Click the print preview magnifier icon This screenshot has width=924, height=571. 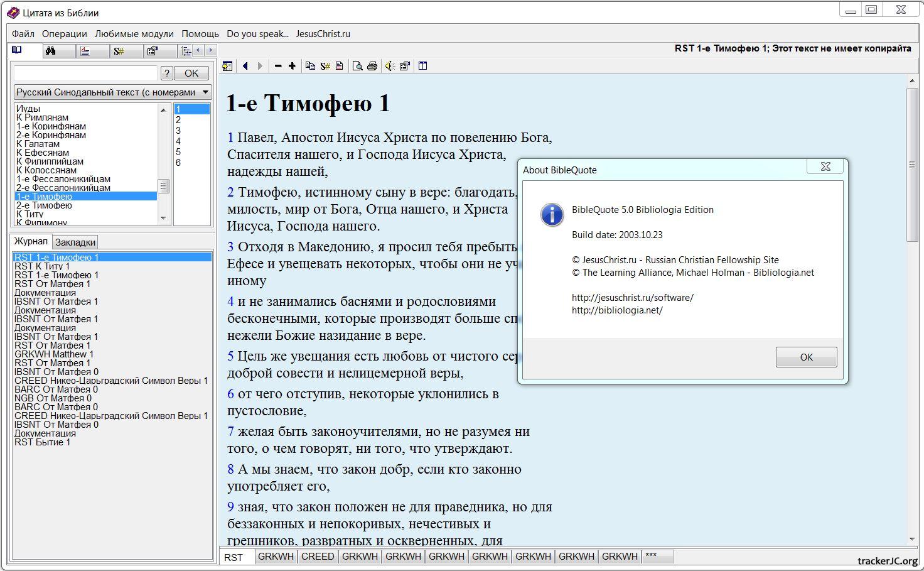[357, 66]
